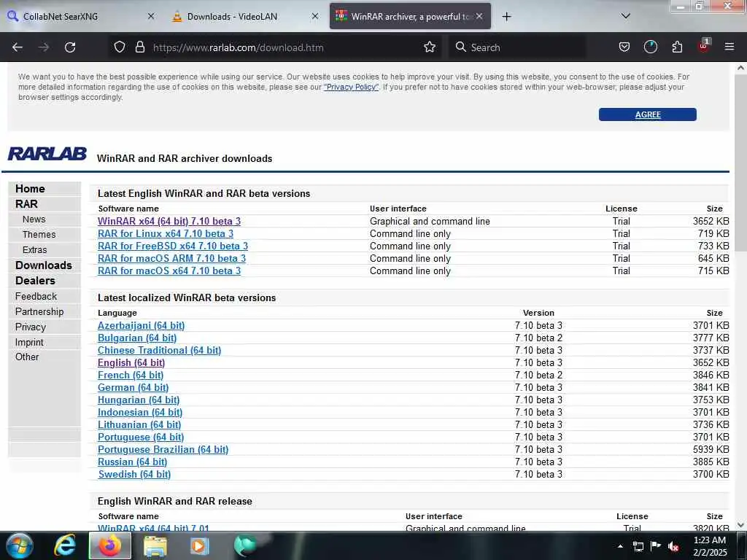Viewport: 747px width, 560px height.
Task: Download Portuguese (64 bit) version
Action: (141, 437)
